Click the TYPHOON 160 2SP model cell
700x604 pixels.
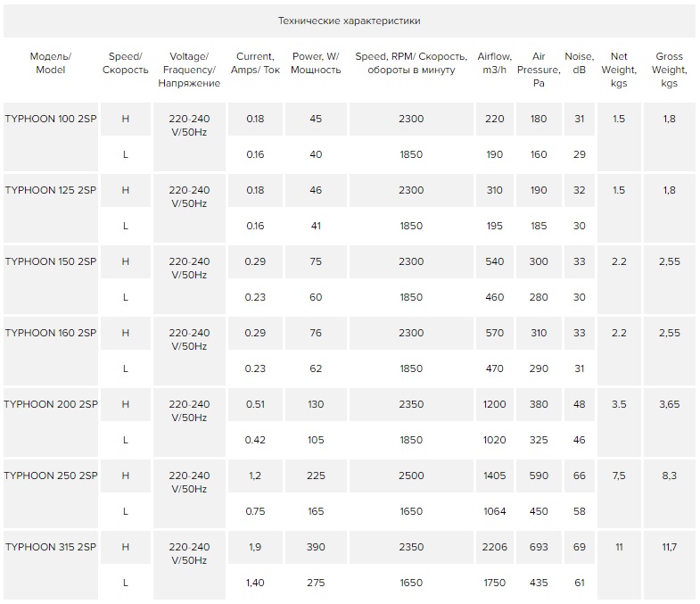click(x=51, y=333)
